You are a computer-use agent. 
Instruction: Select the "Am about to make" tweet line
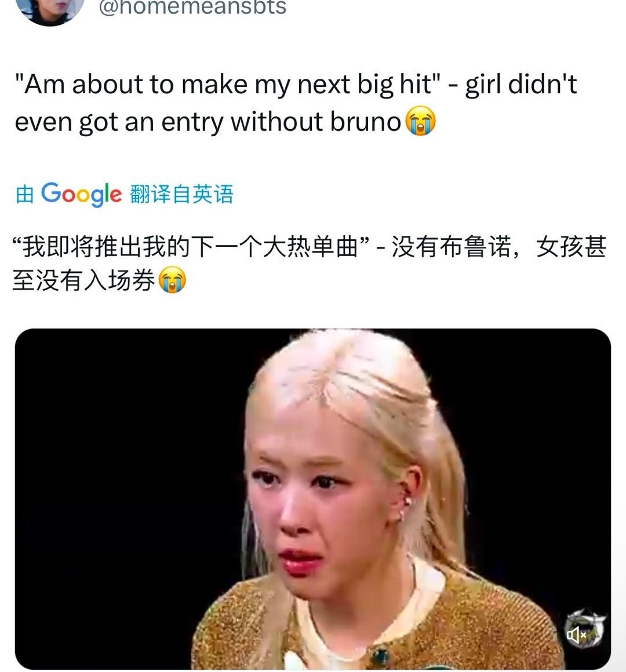coord(296,84)
